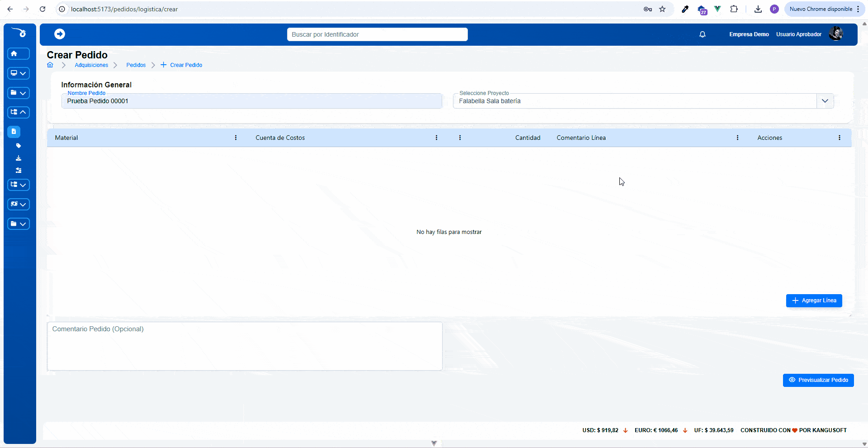This screenshot has height=448, width=868.
Task: Expand the money sidebar menu
Action: (x=19, y=204)
